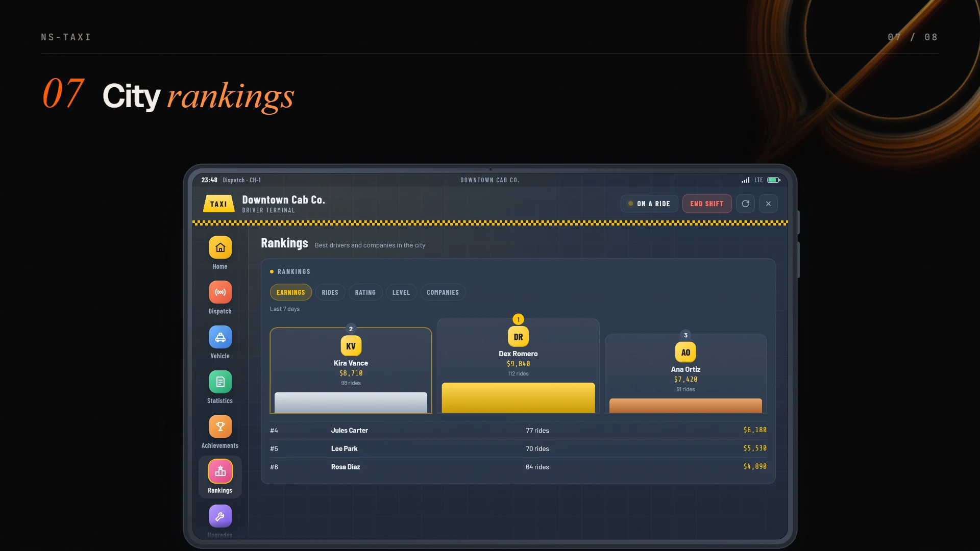Select Kira Vance's second-place card
Viewport: 980px width, 551px height.
pyautogui.click(x=351, y=370)
